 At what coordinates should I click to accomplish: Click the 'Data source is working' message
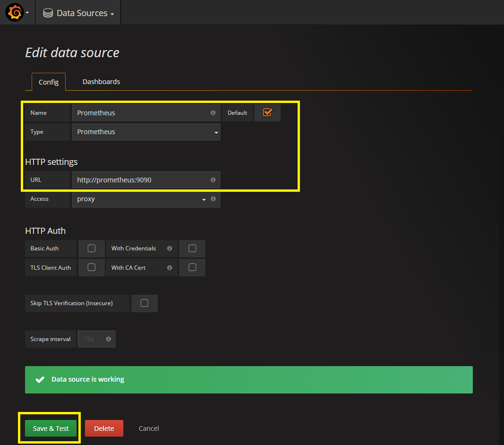point(88,379)
